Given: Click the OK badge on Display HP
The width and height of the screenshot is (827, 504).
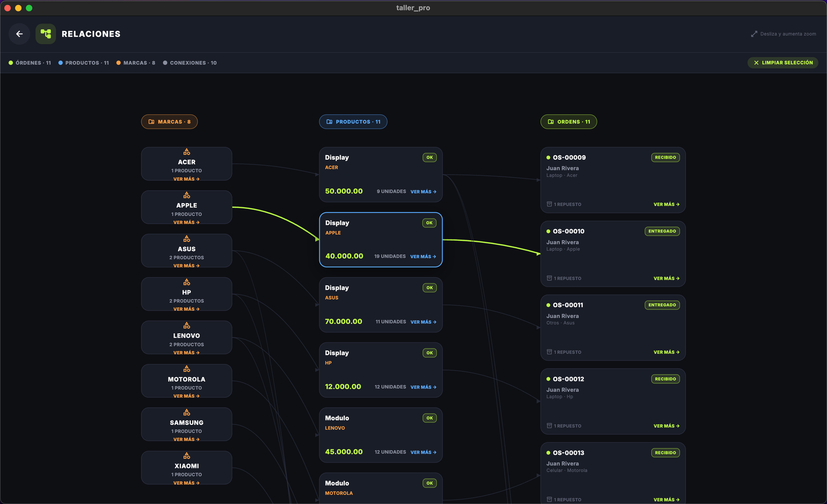Looking at the screenshot, I should 430,353.
